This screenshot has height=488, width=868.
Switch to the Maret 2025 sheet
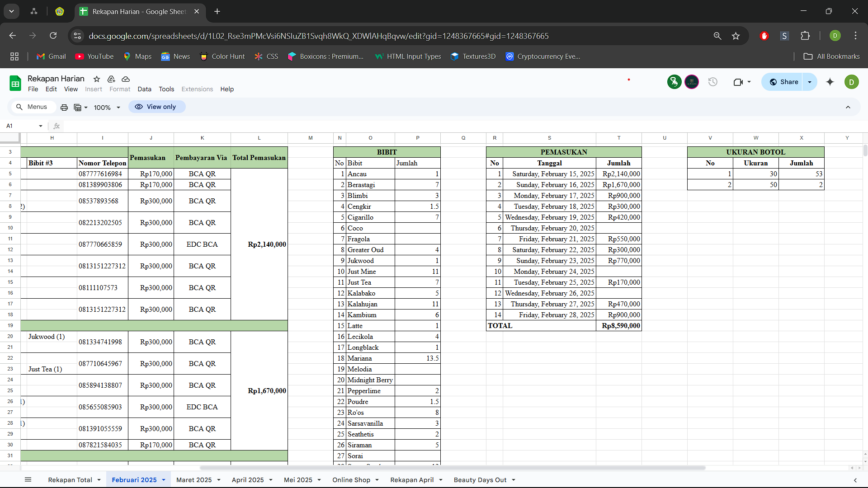194,480
